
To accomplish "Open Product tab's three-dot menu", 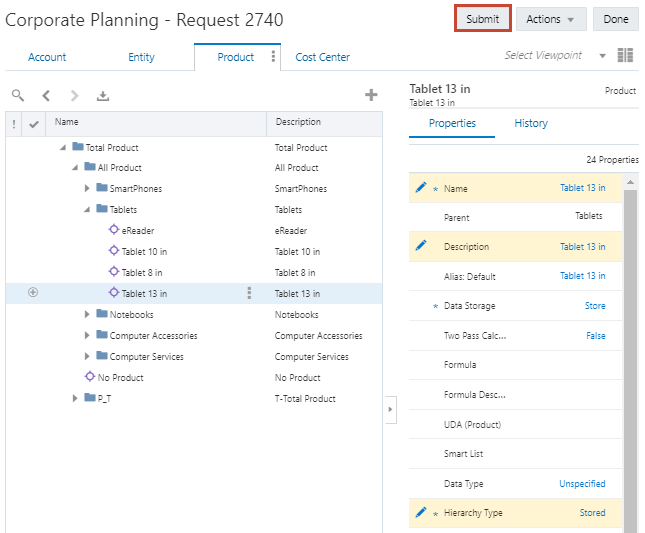I will pos(273,56).
